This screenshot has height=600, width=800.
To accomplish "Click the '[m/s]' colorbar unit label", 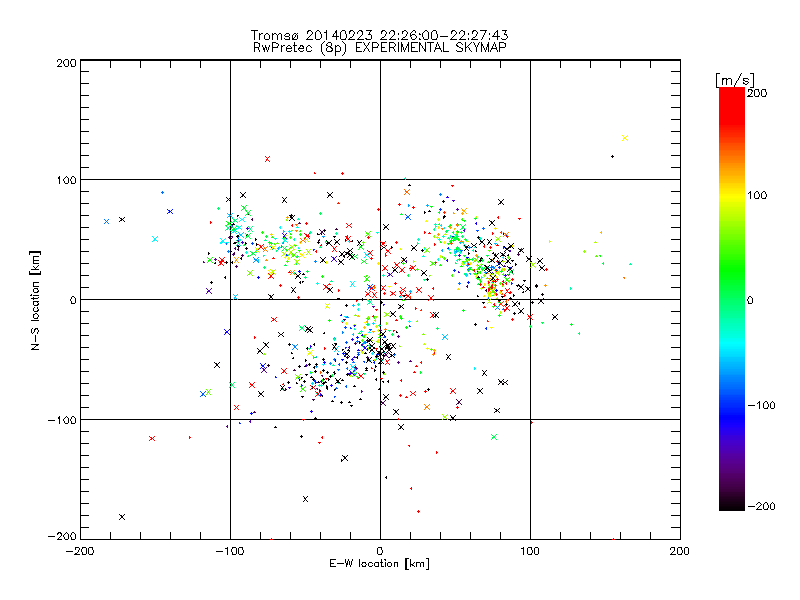I will [735, 80].
